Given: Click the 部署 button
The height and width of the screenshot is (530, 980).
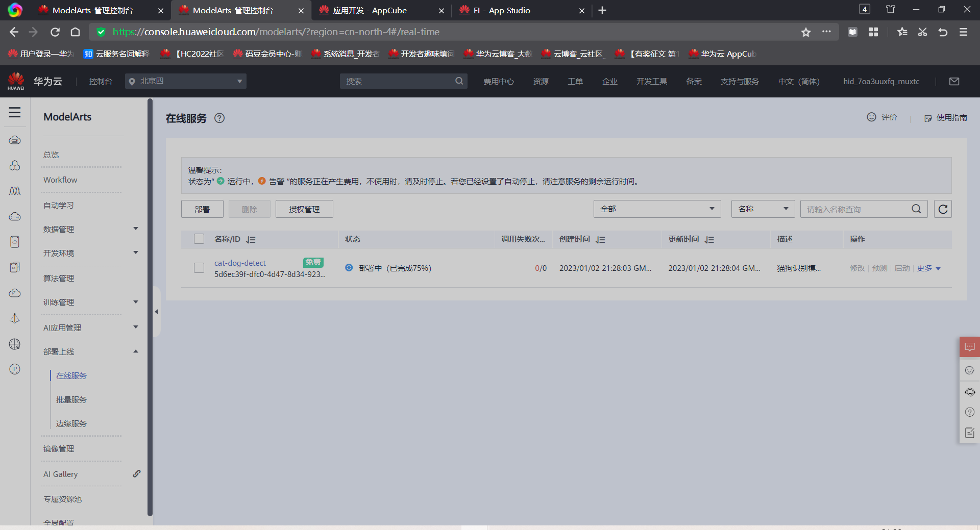Looking at the screenshot, I should coord(202,209).
